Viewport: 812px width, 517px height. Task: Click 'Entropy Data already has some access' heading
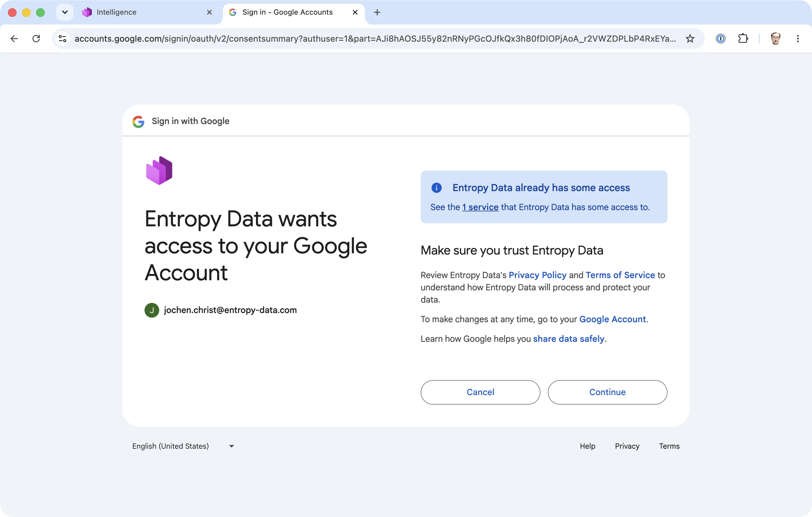pos(541,188)
